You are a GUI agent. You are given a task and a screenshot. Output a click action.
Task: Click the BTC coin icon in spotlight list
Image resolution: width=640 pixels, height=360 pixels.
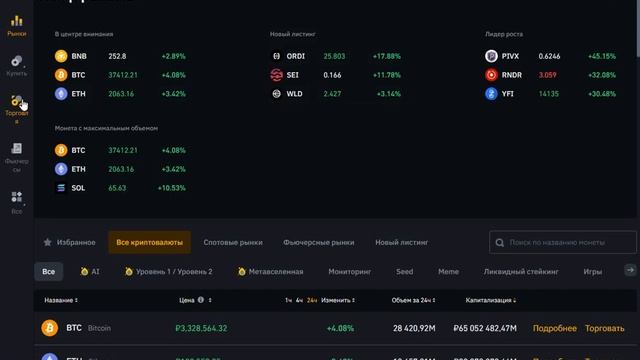tap(61, 75)
